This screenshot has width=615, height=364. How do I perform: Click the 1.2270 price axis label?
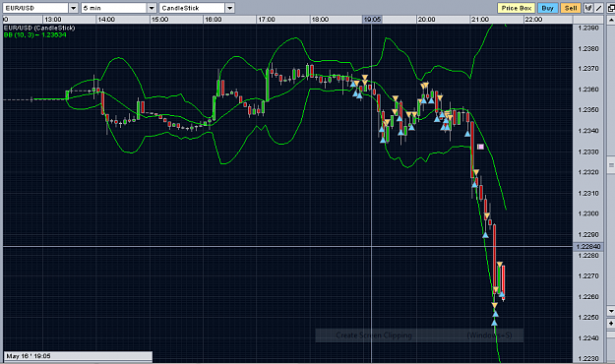coord(588,276)
